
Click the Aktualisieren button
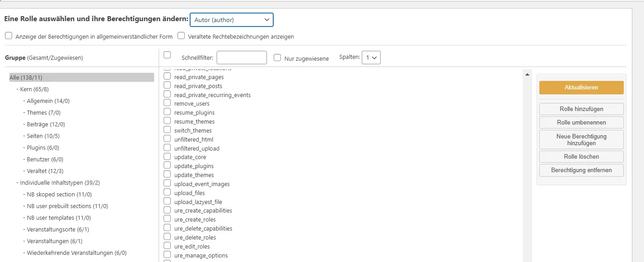pos(581,88)
